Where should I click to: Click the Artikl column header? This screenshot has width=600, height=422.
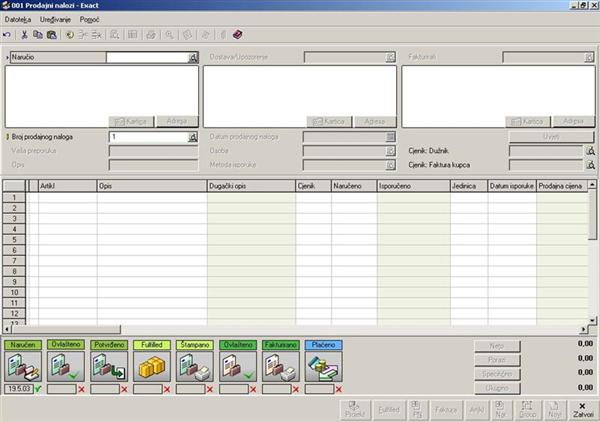pyautogui.click(x=66, y=185)
